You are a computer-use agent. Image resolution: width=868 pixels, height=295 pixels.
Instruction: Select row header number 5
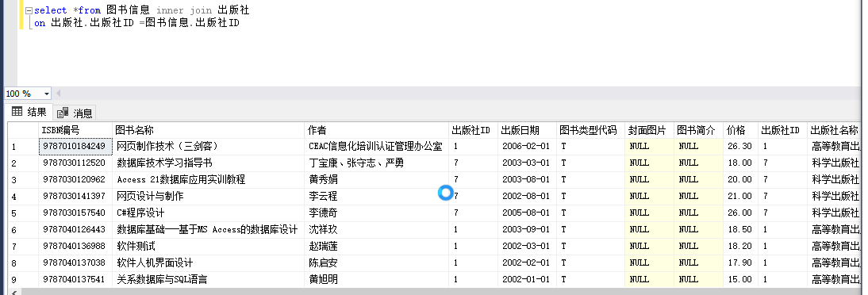[x=23, y=213]
